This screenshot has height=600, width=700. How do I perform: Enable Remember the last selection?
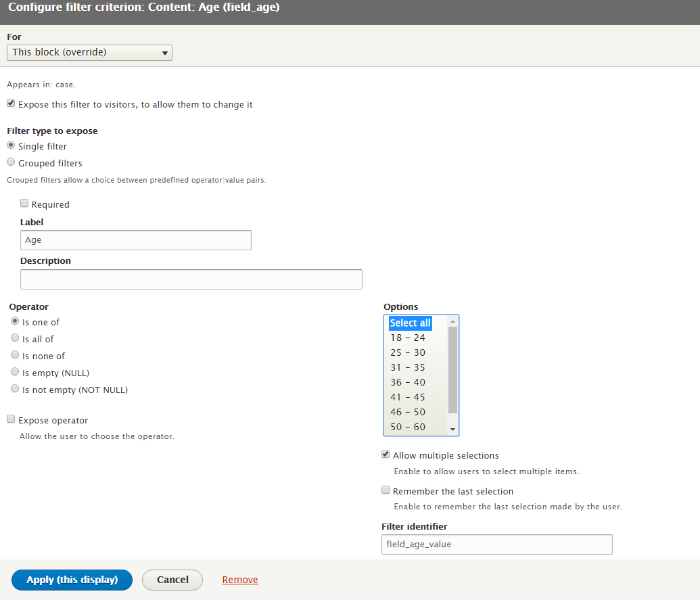tap(386, 489)
